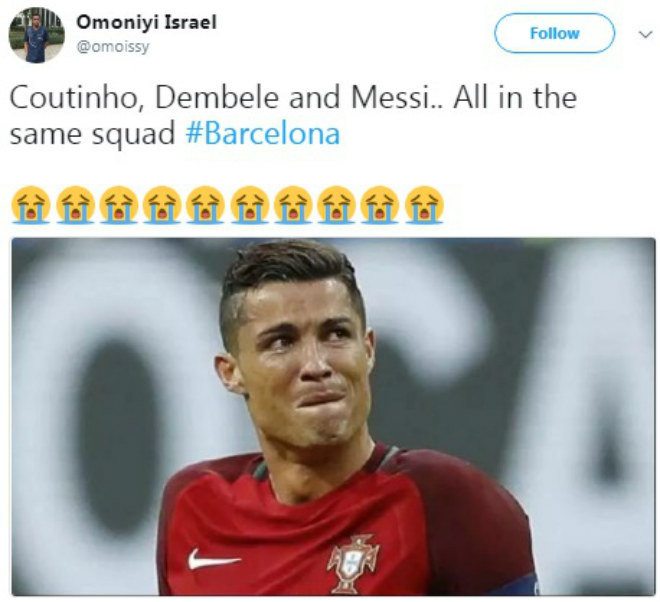The image size is (660, 602).
Task: Open the attached crying player photo
Action: [333, 416]
